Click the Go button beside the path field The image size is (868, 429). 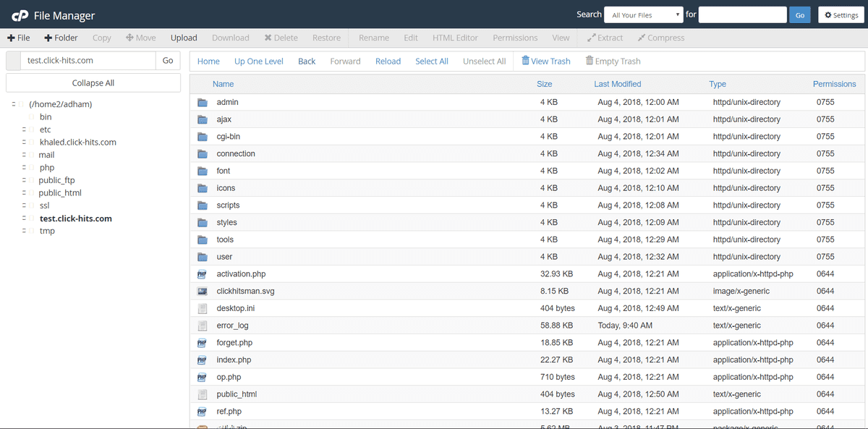168,61
